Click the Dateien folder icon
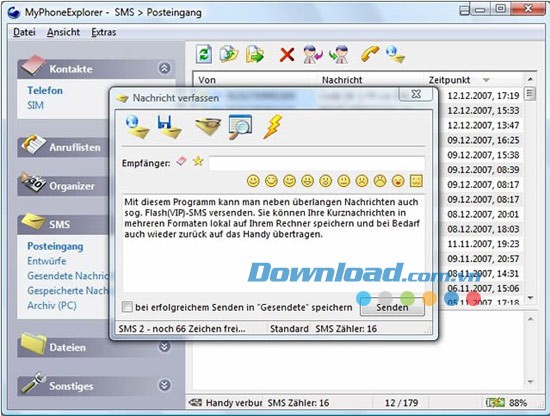This screenshot has width=550, height=416. click(x=33, y=344)
